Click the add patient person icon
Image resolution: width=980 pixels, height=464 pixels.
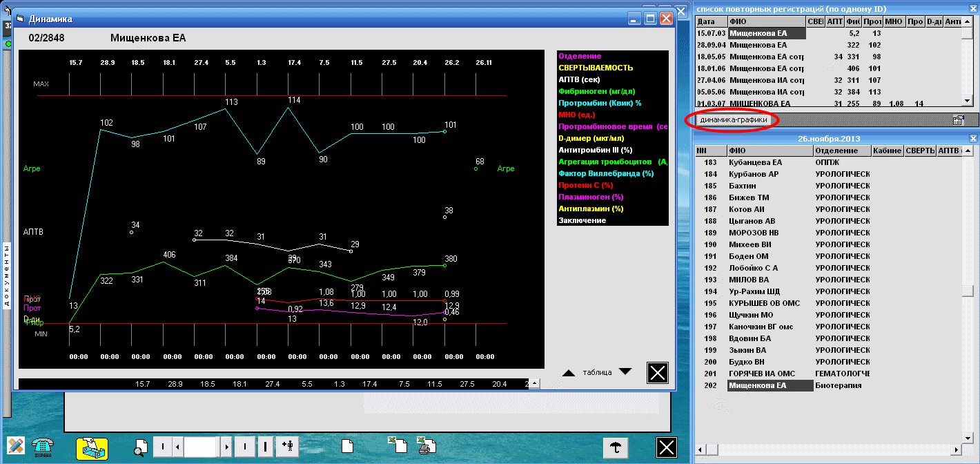[286, 447]
